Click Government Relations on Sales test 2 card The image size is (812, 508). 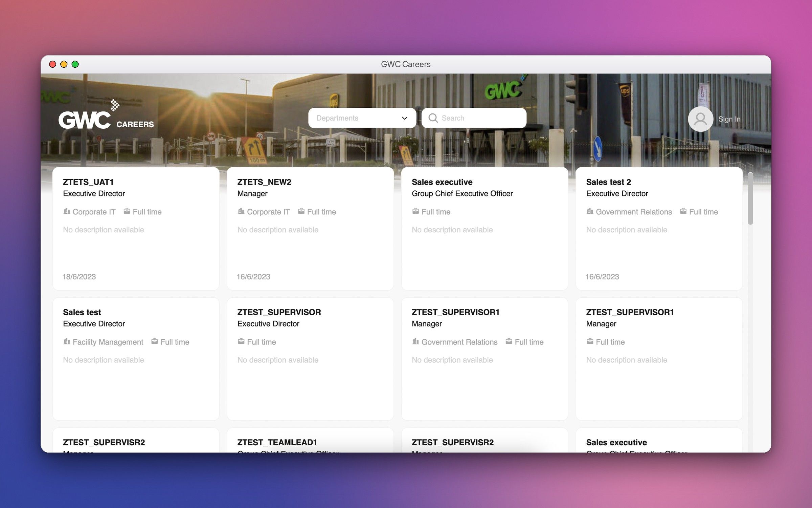[x=634, y=212]
